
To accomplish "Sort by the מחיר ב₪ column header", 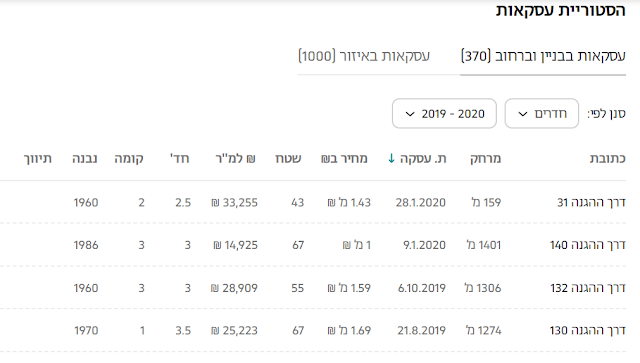I will tap(344, 158).
